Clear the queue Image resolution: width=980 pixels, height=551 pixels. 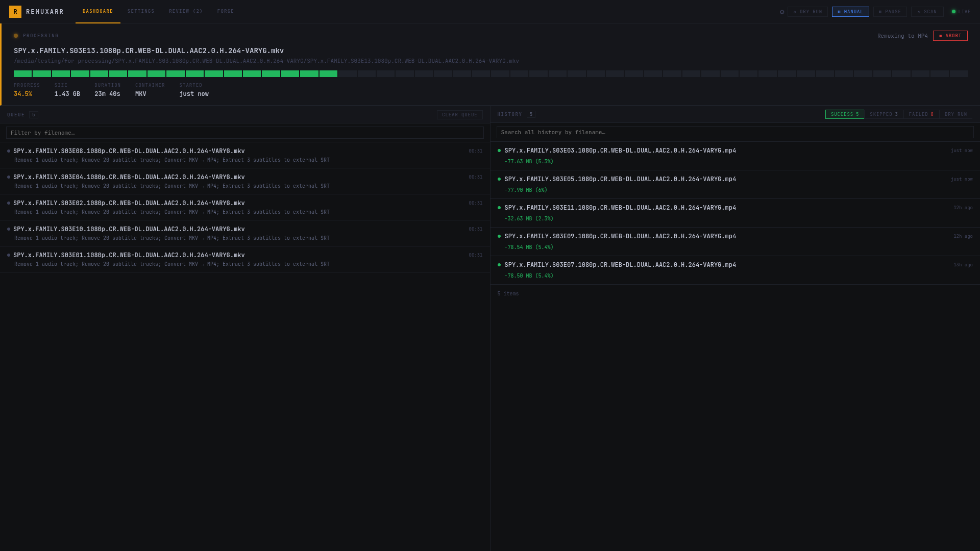coord(460,115)
